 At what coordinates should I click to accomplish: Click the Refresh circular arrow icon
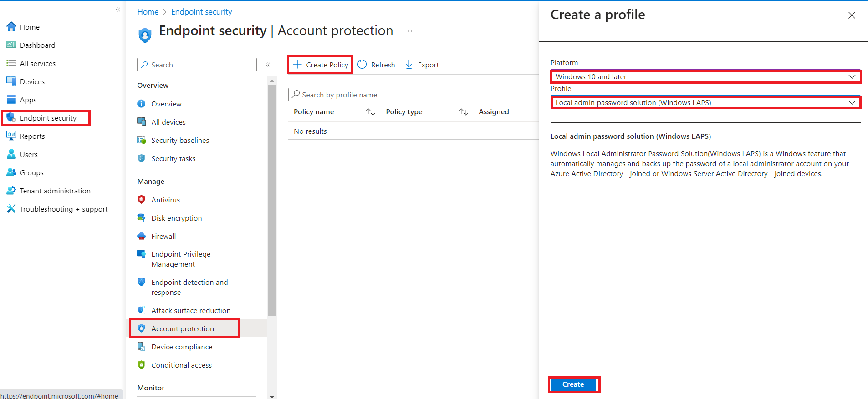tap(362, 65)
